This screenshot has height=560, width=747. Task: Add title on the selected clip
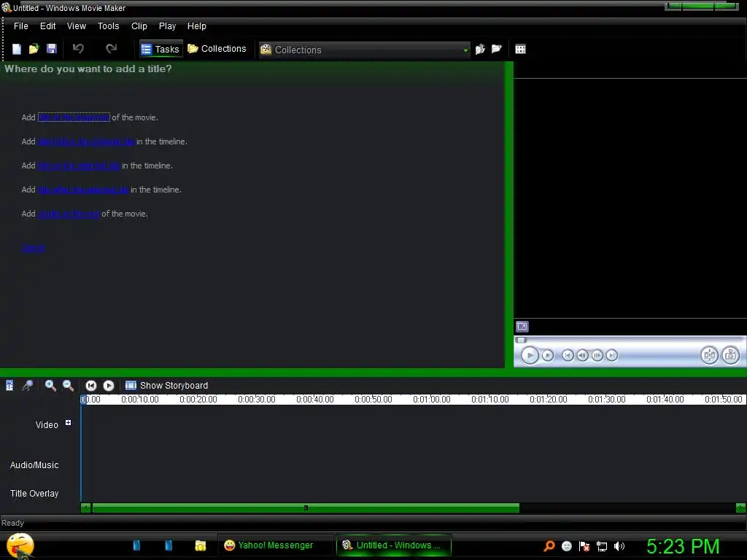pos(79,166)
